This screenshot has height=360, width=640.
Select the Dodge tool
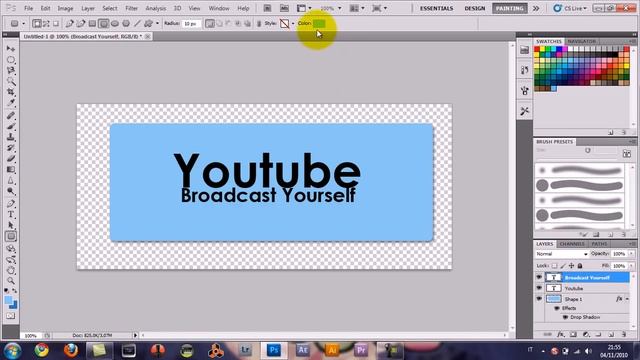11,191
